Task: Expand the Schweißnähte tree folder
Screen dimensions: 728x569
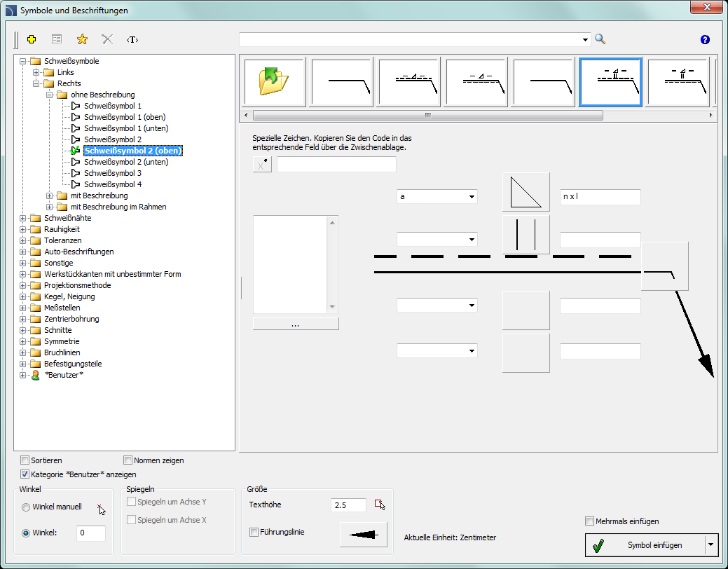Action: pos(24,218)
